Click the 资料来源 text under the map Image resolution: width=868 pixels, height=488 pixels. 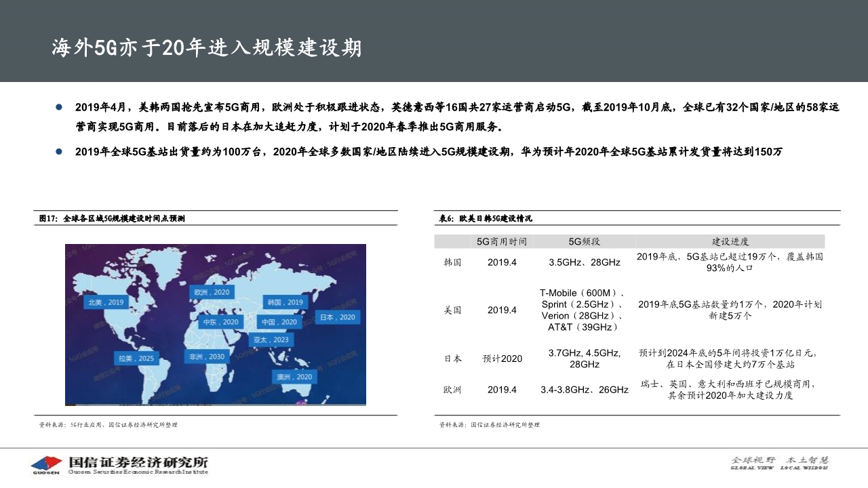[x=108, y=424]
